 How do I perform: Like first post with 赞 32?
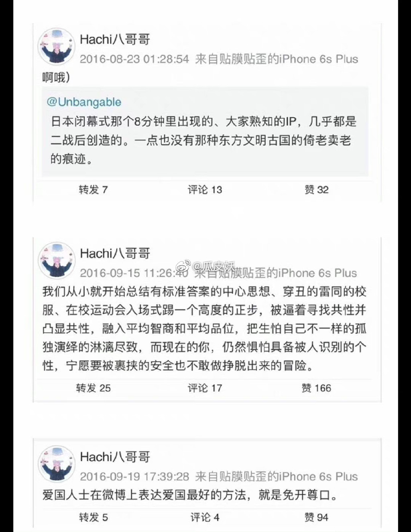[x=316, y=190]
